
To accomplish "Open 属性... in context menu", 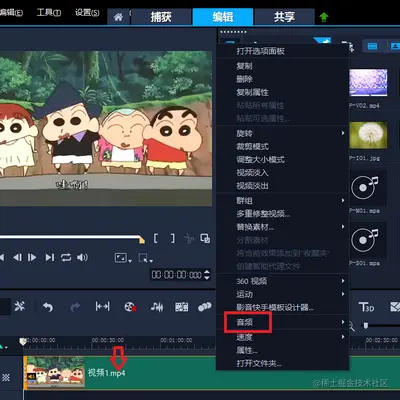I will point(282,350).
